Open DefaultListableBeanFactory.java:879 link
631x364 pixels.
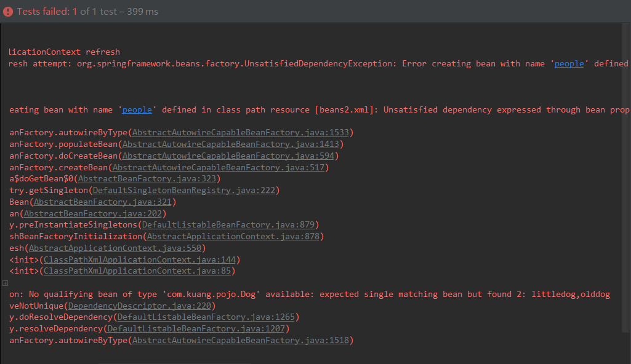click(228, 224)
